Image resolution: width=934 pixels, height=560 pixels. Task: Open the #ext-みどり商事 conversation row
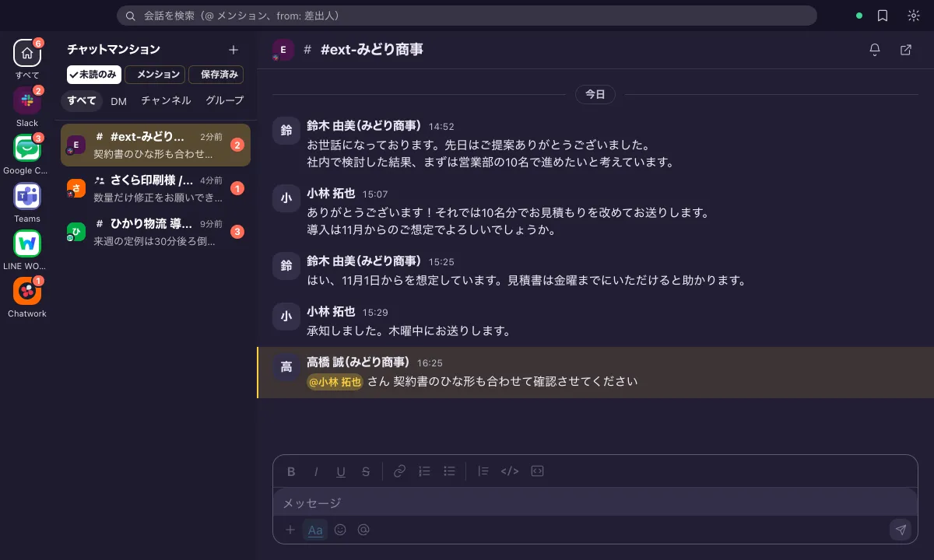coord(156,145)
